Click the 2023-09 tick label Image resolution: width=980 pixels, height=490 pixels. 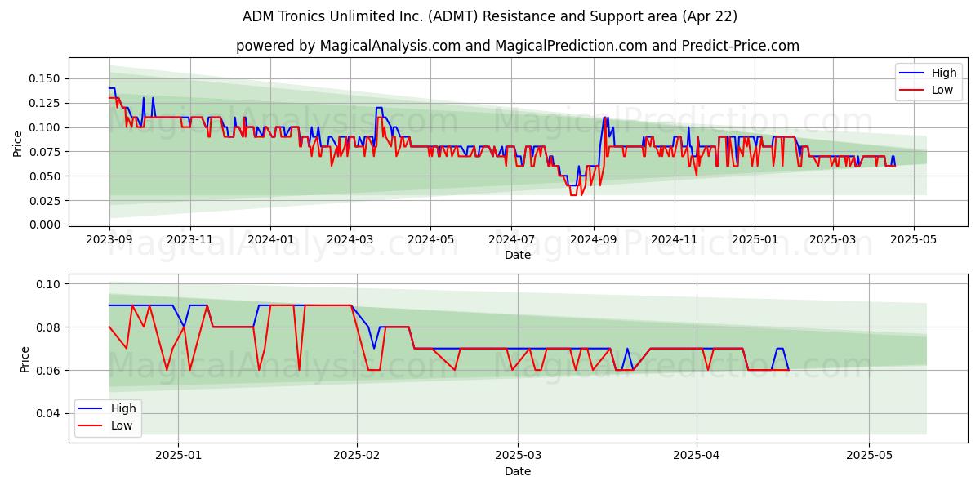(x=109, y=240)
